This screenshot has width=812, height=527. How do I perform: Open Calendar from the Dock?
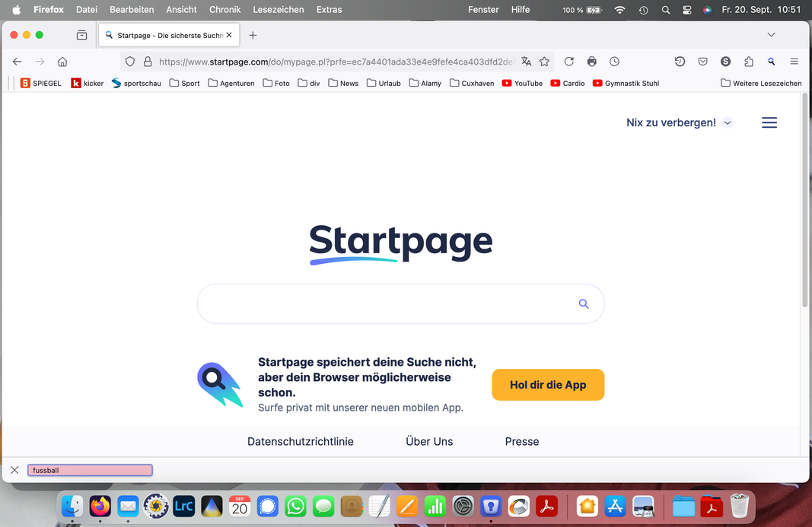coord(240,506)
